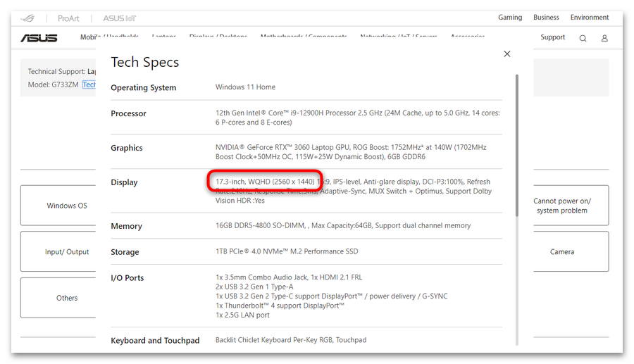634x364 pixels.
Task: Open the Laptops menu
Action: 163,37
